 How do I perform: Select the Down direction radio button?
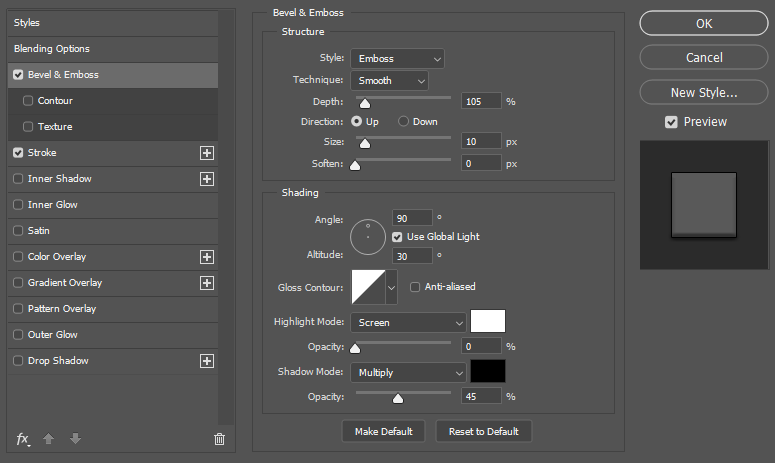coord(404,122)
